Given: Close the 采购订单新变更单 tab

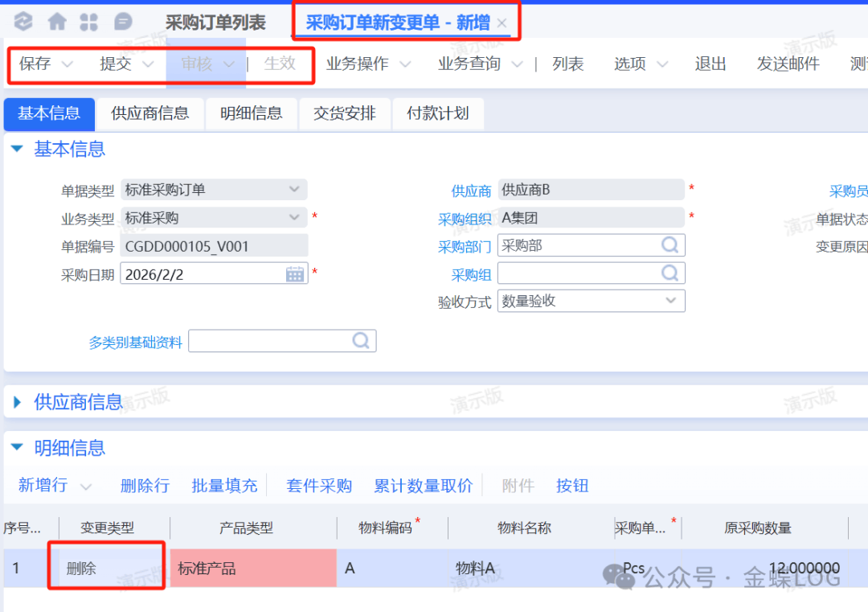Looking at the screenshot, I should coord(502,23).
